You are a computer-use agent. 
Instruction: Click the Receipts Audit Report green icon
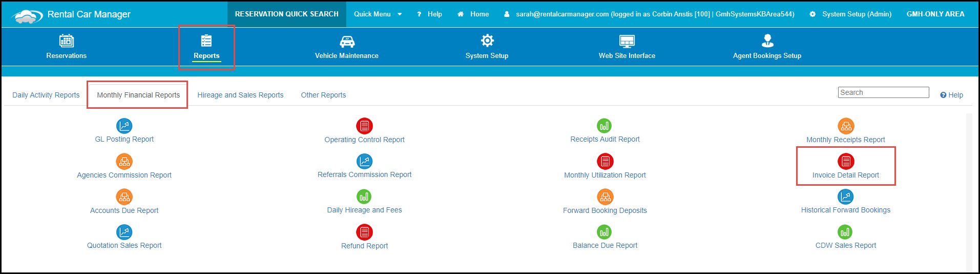(x=604, y=126)
